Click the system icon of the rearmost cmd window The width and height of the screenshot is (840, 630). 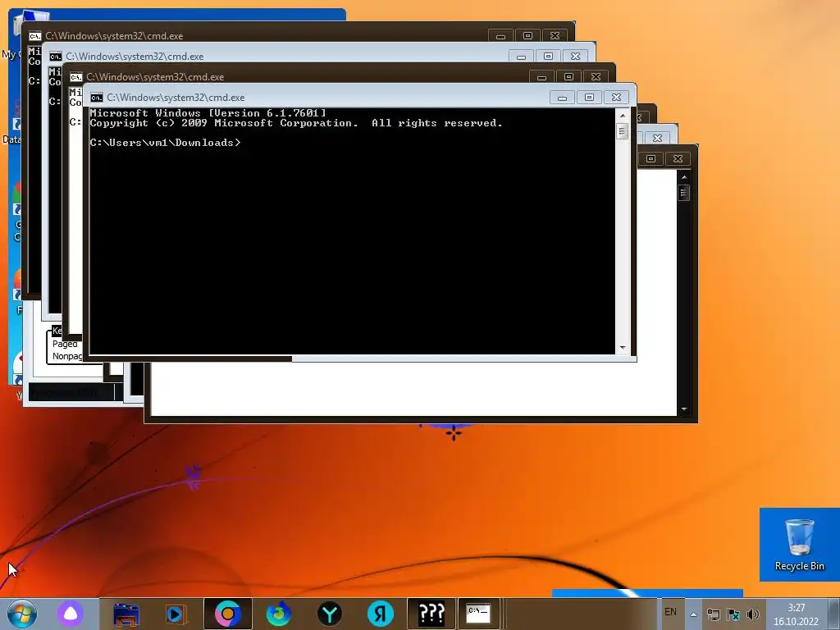pyautogui.click(x=34, y=36)
